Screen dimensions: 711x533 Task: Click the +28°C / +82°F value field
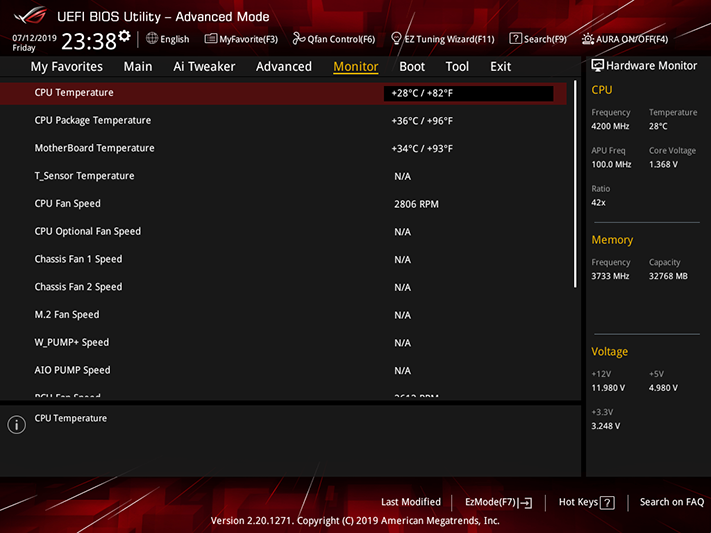(468, 93)
